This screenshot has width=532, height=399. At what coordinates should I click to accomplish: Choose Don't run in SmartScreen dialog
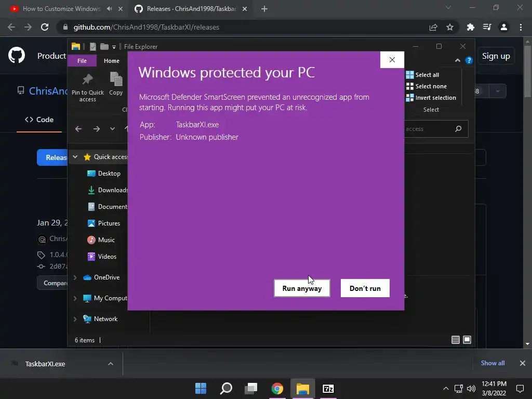[365, 288]
